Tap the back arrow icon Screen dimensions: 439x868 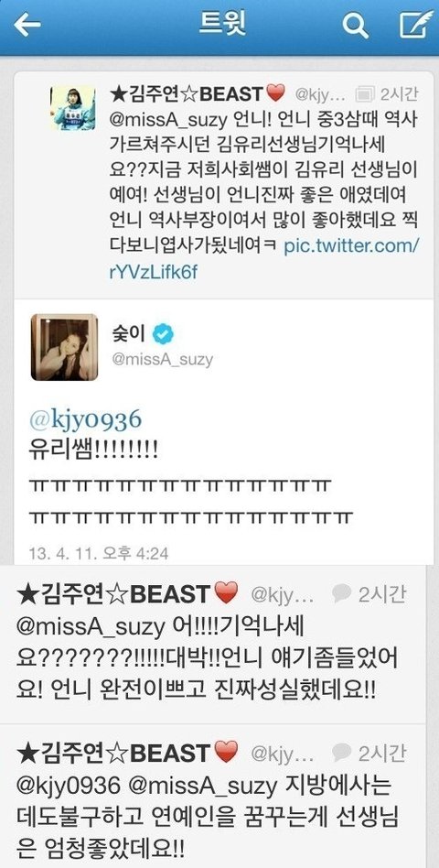coord(27,25)
